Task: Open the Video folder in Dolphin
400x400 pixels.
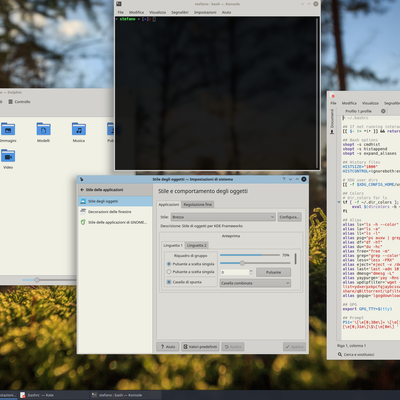Action: click(8, 159)
